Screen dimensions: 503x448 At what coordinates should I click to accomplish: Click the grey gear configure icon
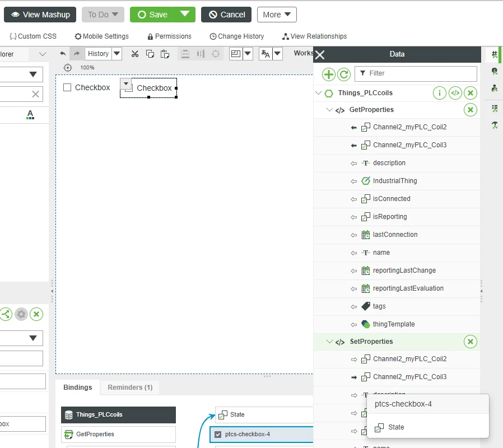pyautogui.click(x=21, y=314)
